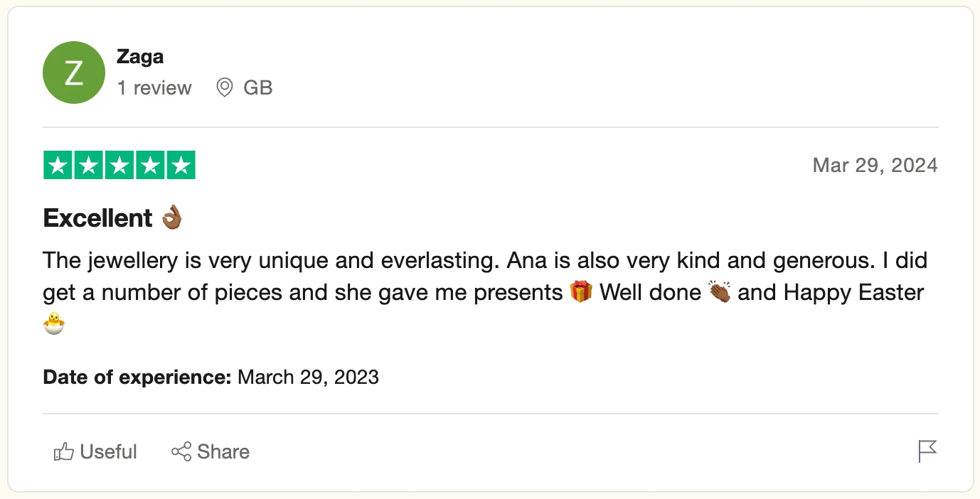The image size is (980, 499).
Task: Click the first green rating star
Action: 58,166
